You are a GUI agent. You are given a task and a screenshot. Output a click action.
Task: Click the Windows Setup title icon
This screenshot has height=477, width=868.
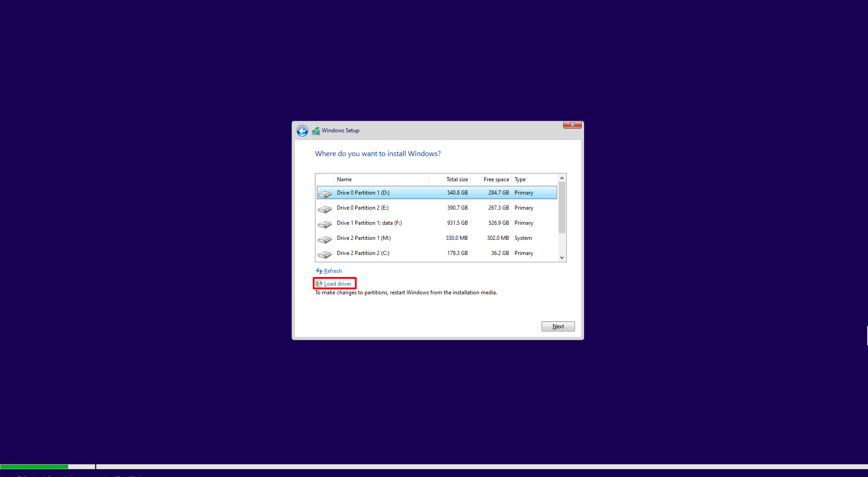316,131
